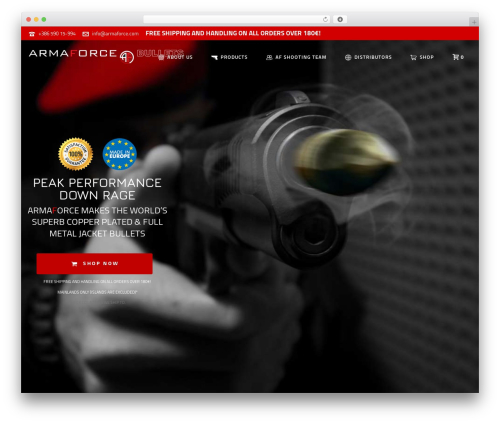The image size is (500, 423).
Task: Click the Peak Performance Down Rage headline
Action: [97, 189]
